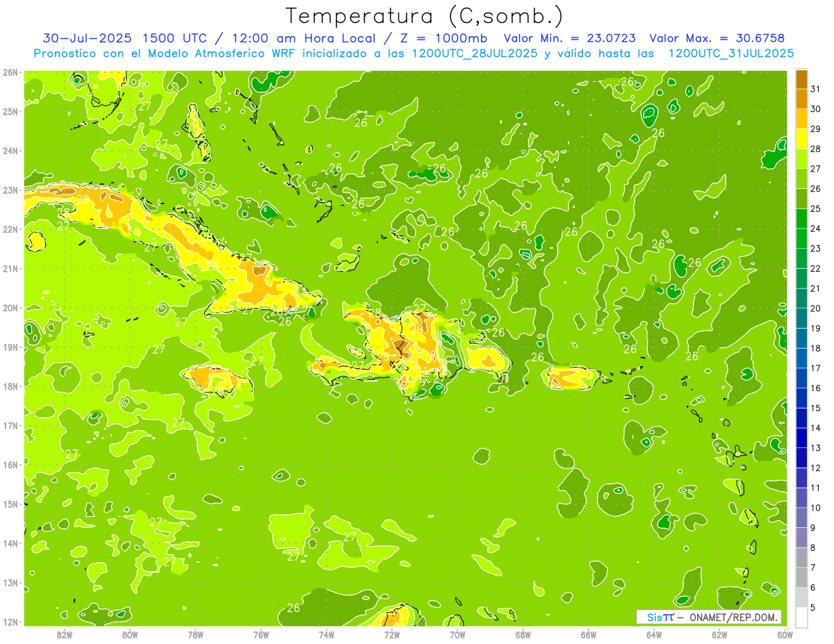Click the latitude axis label '26N'
The image size is (834, 644).
point(10,72)
